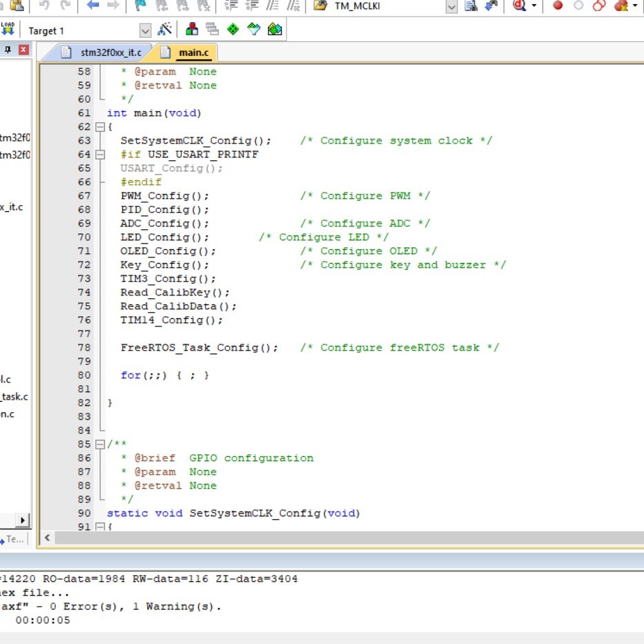Click the SetSystemCLK_Config(); call on line 63
644x644 pixels.
(x=195, y=141)
